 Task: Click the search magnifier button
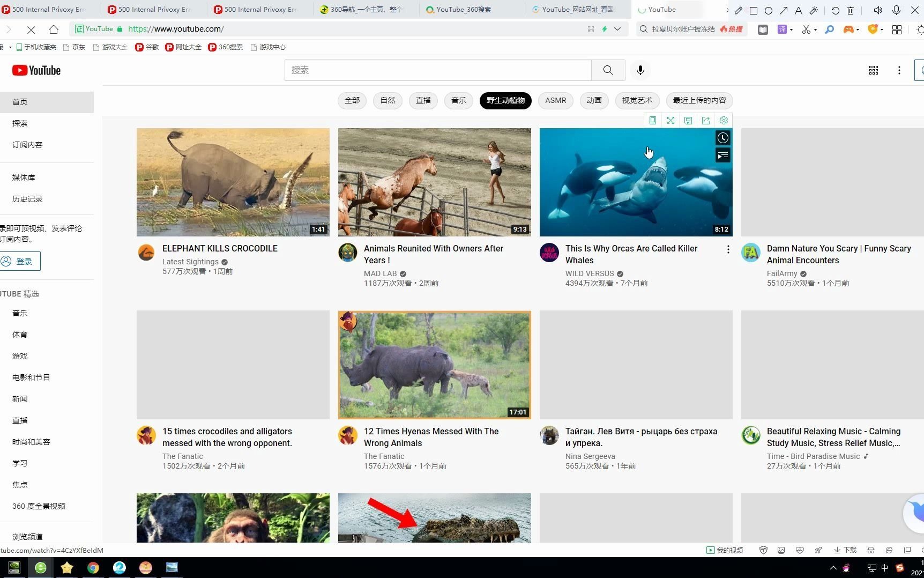[608, 70]
